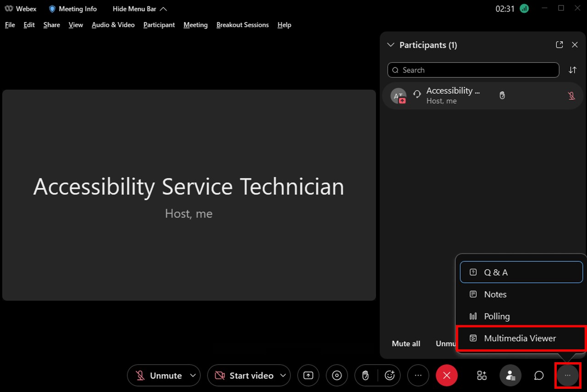The width and height of the screenshot is (587, 392).
Task: Click the participants Search field
Action: click(473, 70)
